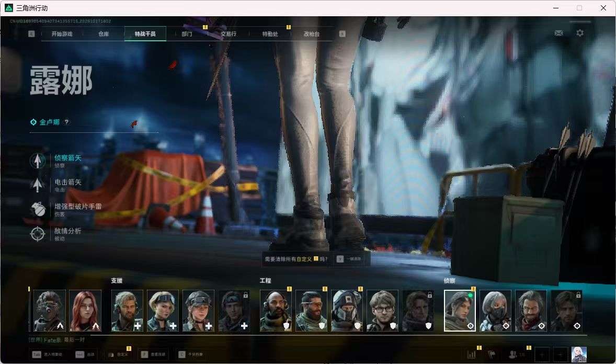Select the 侦察箭矢 skill arrow icon

[38, 161]
